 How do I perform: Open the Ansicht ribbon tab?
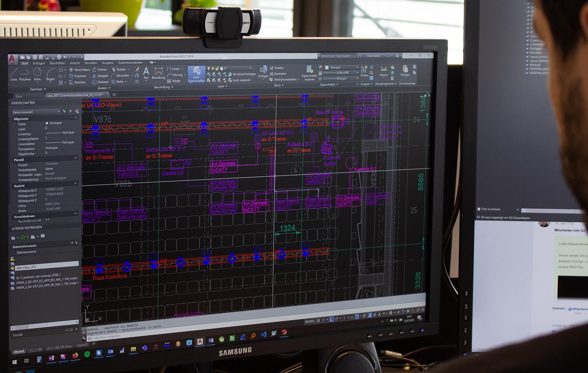click(75, 63)
